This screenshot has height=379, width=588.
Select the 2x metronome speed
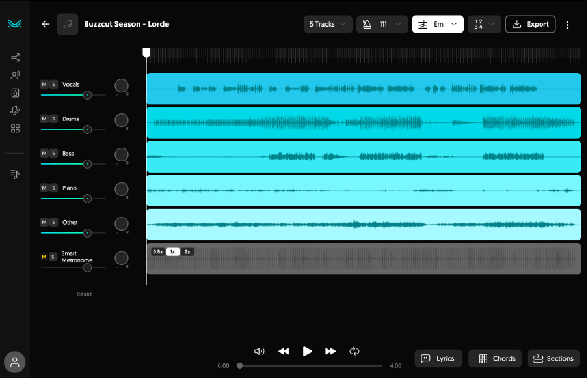187,251
